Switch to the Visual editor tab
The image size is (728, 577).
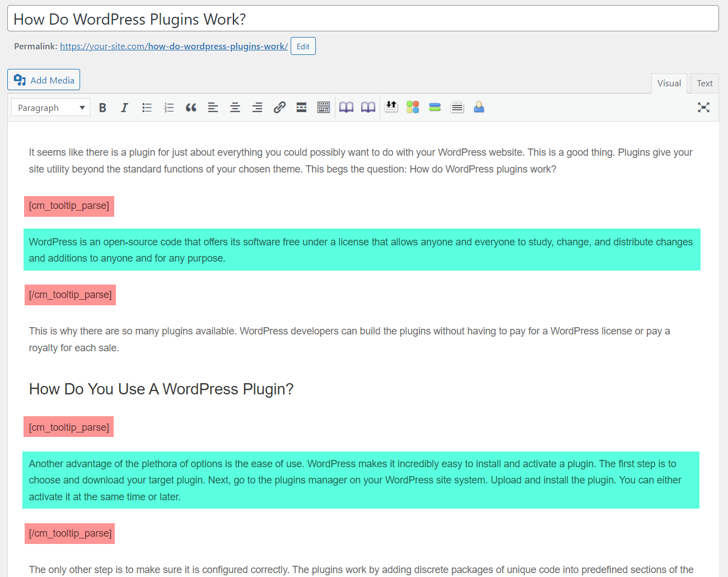pos(669,83)
